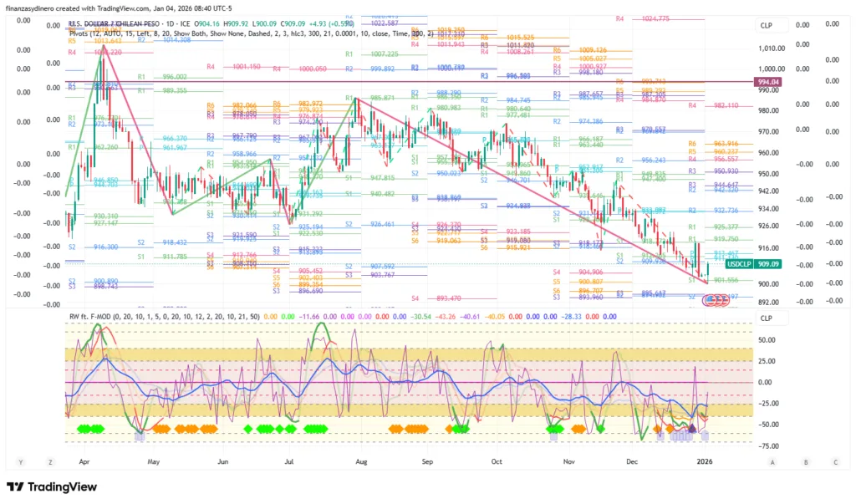Open the CLP currency selector on indicator pane
This screenshot has width=856, height=504.
point(767,318)
